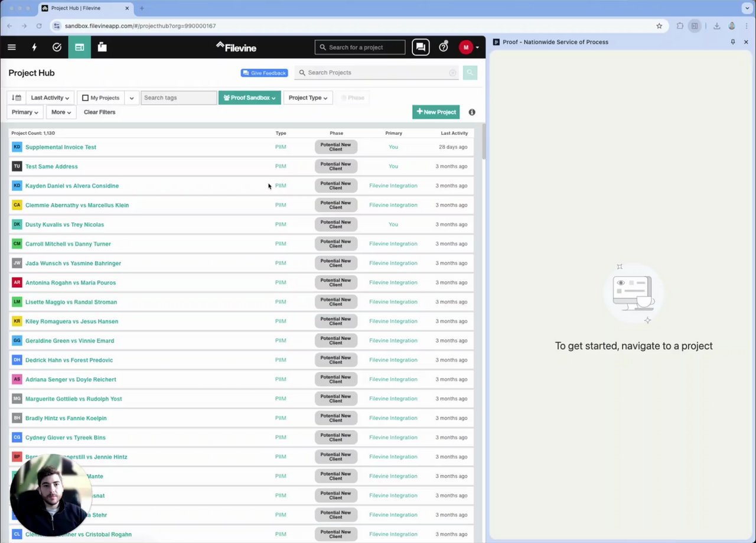
Task: Open the help question mark icon
Action: coord(444,47)
